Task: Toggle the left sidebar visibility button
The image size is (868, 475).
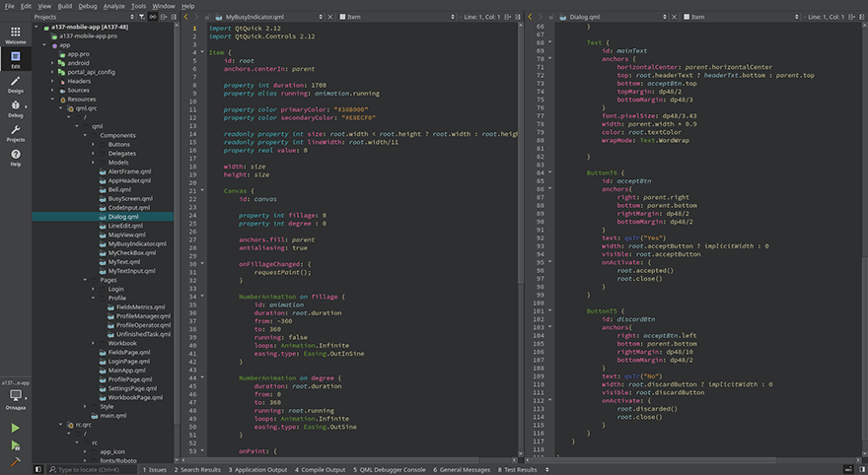Action: pos(37,470)
